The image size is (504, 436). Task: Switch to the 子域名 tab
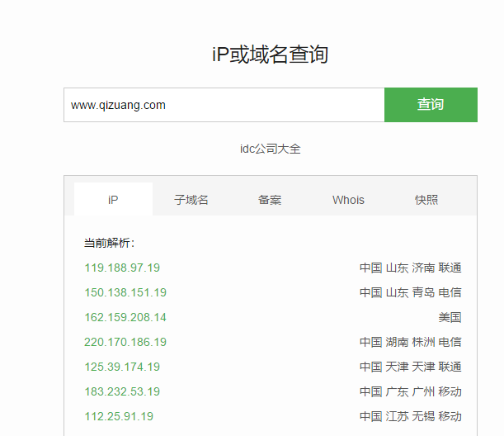[x=191, y=200]
